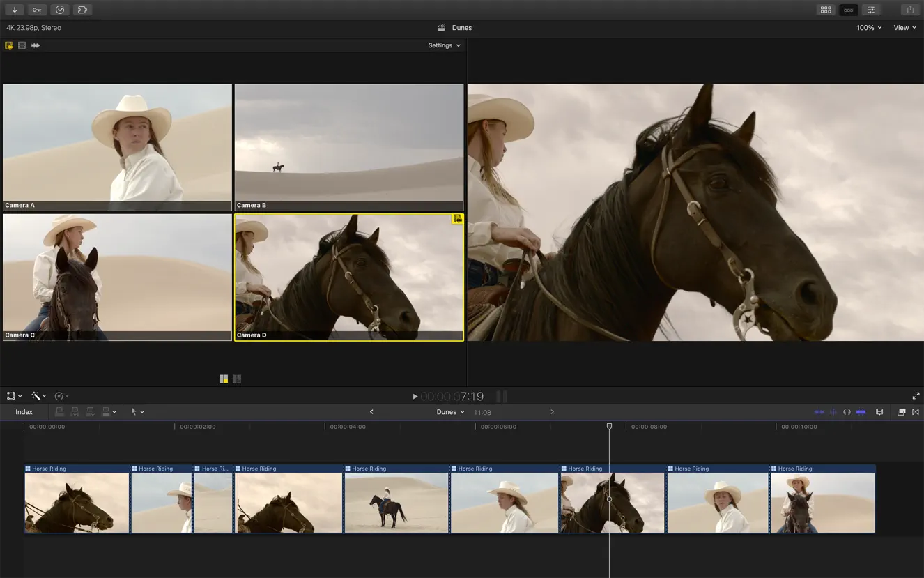This screenshot has height=578, width=924.
Task: Enable video-only switching in the angle viewer
Action: (22, 45)
